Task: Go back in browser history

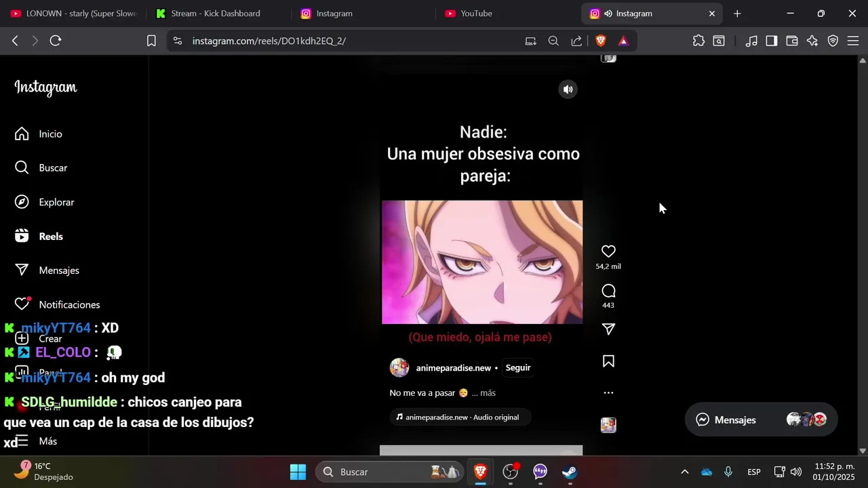Action: point(15,41)
